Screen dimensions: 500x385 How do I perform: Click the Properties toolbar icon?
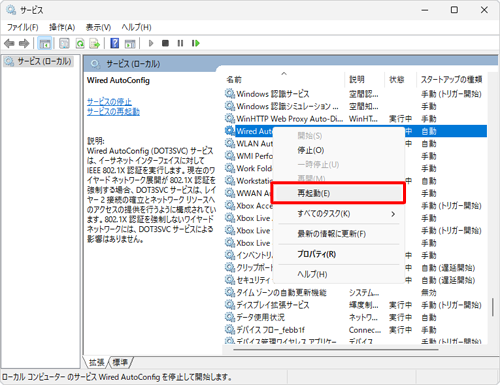coord(64,43)
